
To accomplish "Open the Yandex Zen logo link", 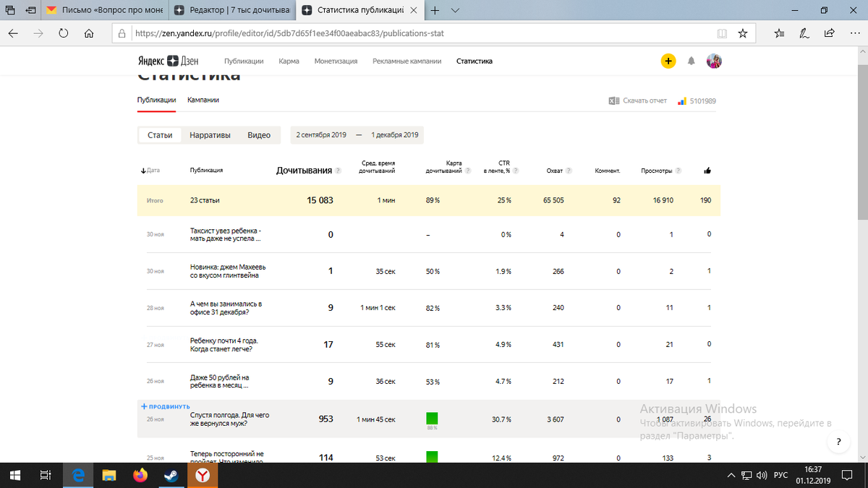I will pos(168,61).
